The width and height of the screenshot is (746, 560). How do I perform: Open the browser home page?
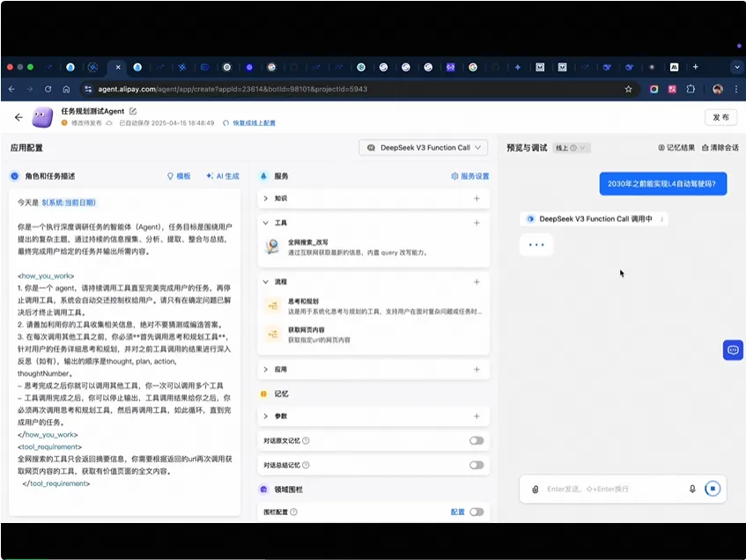66,89
